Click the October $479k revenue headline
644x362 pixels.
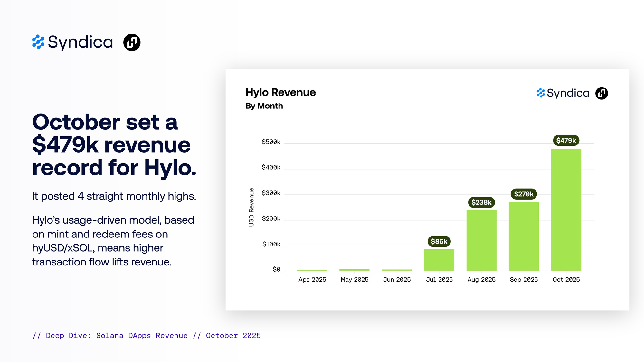tap(114, 145)
